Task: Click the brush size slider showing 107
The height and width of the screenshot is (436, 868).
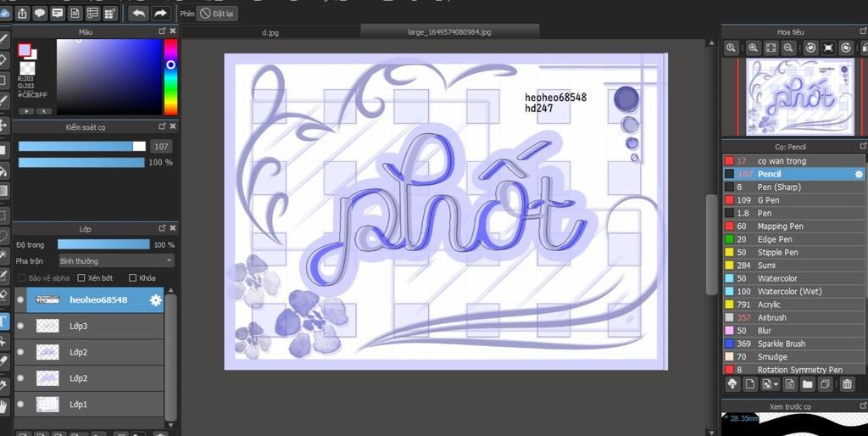Action: pos(82,146)
